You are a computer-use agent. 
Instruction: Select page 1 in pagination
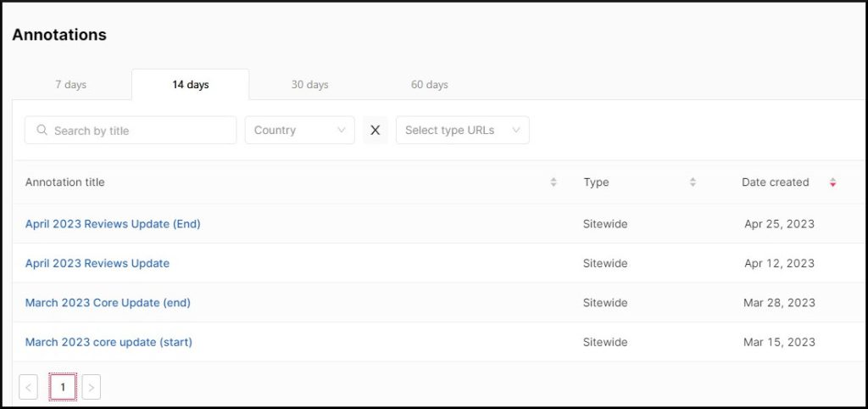pos(63,388)
